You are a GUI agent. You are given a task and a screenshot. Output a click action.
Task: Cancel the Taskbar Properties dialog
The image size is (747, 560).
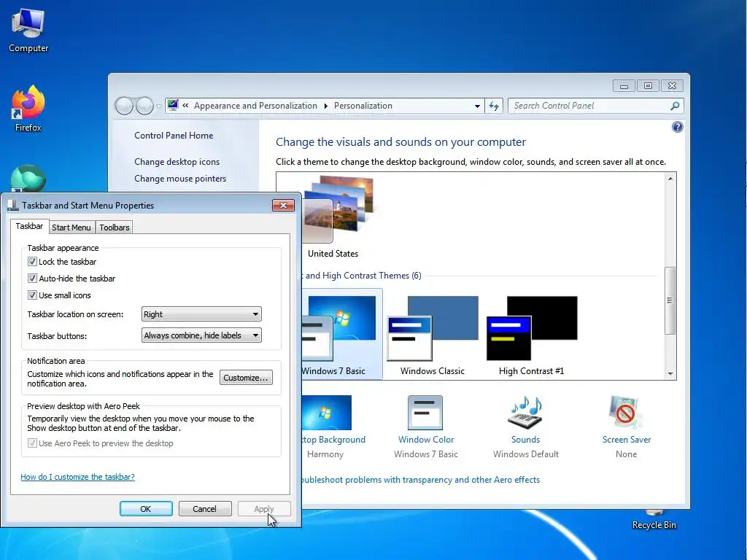pos(205,508)
